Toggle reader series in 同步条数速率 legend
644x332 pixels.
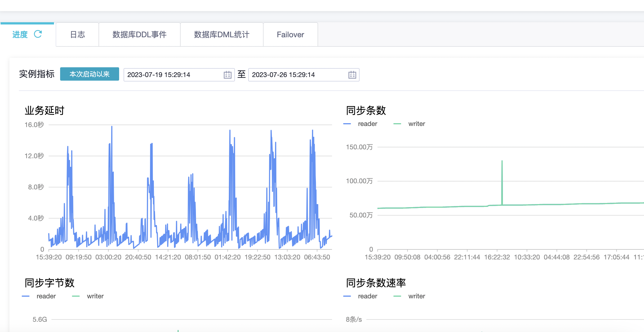360,296
